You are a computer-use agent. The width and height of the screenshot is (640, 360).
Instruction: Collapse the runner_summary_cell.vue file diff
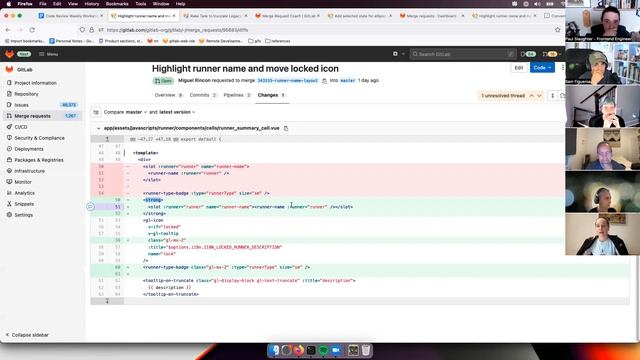point(98,128)
